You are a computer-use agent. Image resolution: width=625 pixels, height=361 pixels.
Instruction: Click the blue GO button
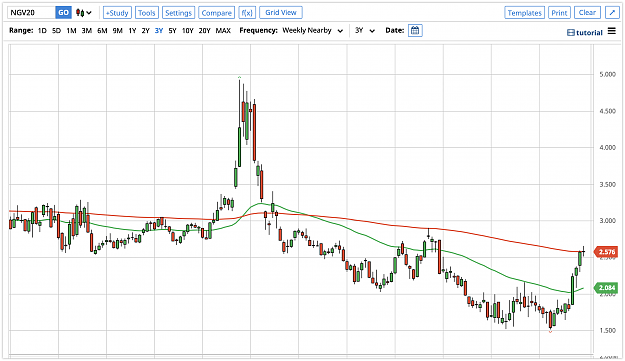63,13
